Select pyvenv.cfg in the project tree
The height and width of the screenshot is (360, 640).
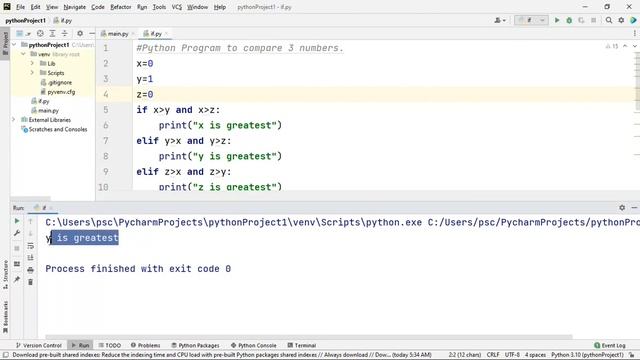click(x=61, y=92)
